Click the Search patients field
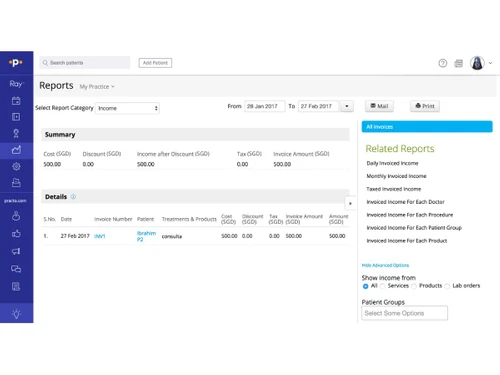Image resolution: width=500 pixels, height=375 pixels. coord(85,63)
